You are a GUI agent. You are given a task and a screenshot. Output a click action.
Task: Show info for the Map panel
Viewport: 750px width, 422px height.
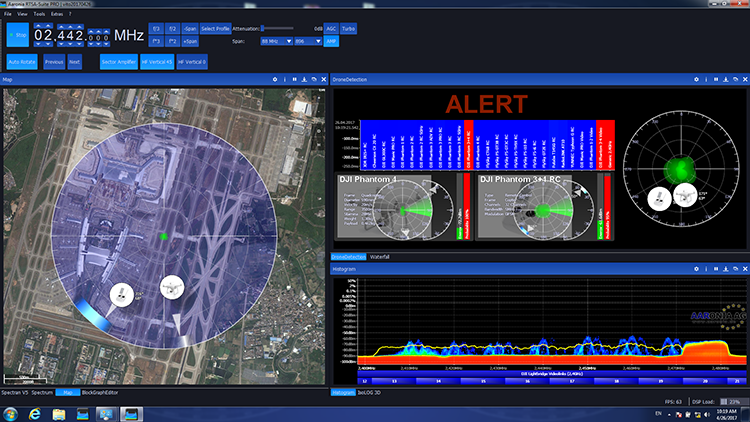285,79
